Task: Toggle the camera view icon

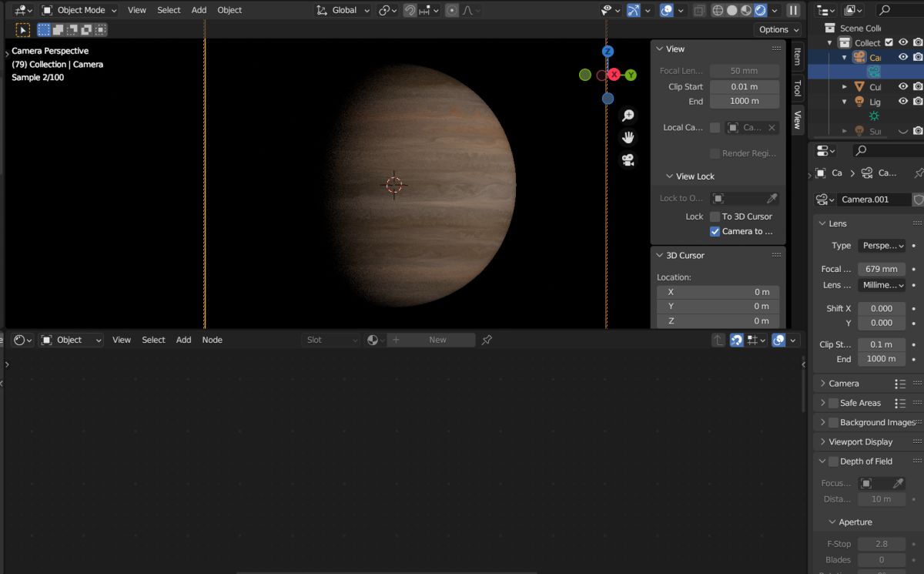Action: coord(628,160)
